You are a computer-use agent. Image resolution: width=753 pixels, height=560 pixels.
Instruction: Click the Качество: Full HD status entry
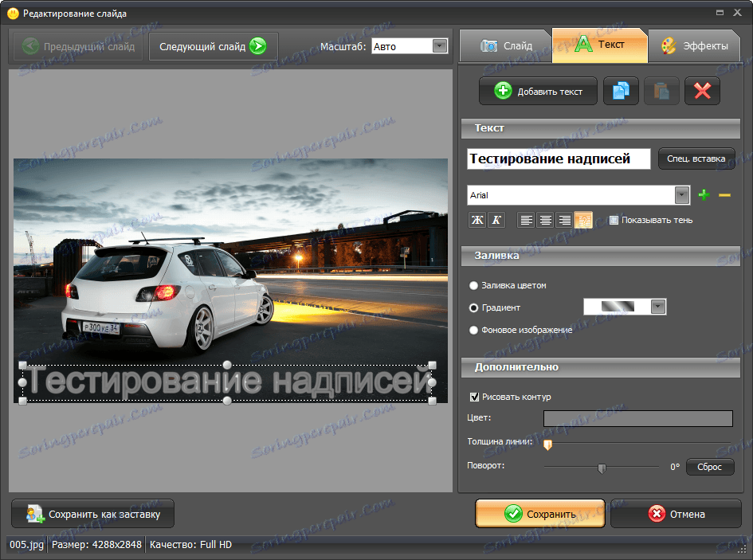[190, 545]
